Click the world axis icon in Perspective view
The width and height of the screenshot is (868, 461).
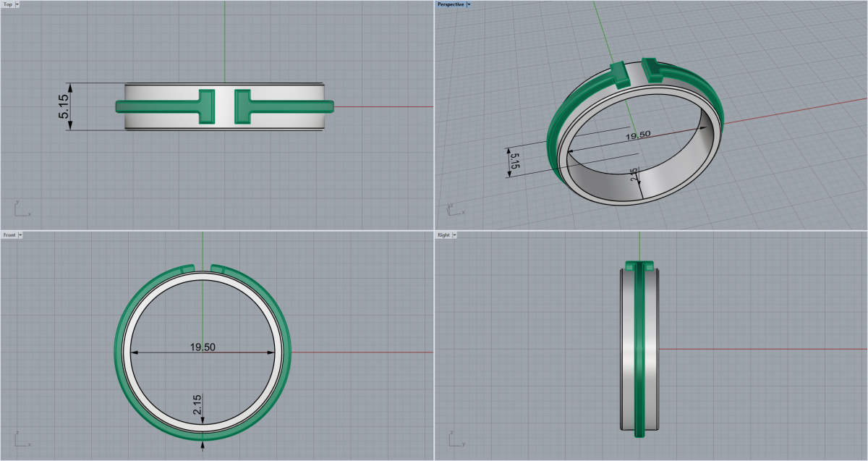454,209
